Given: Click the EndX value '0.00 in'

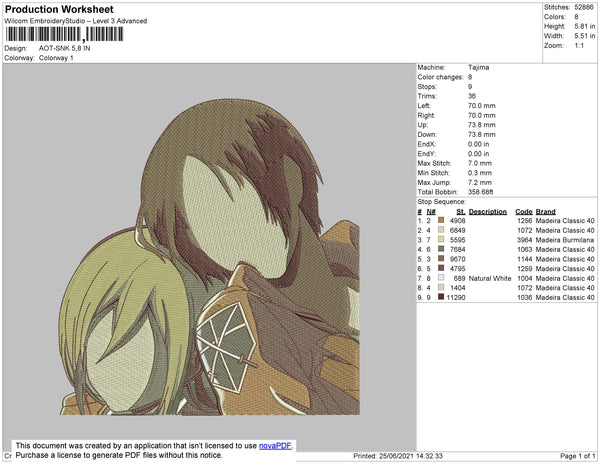Looking at the screenshot, I should [478, 144].
